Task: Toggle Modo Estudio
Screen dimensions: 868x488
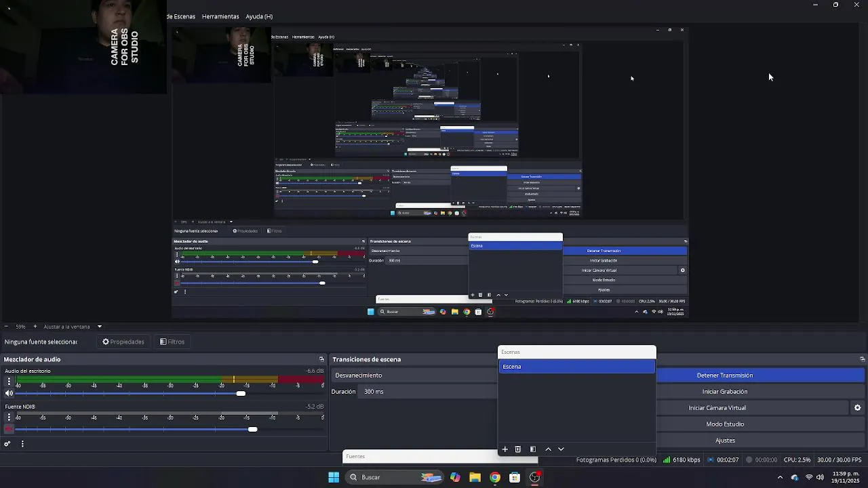Action: coord(725,424)
